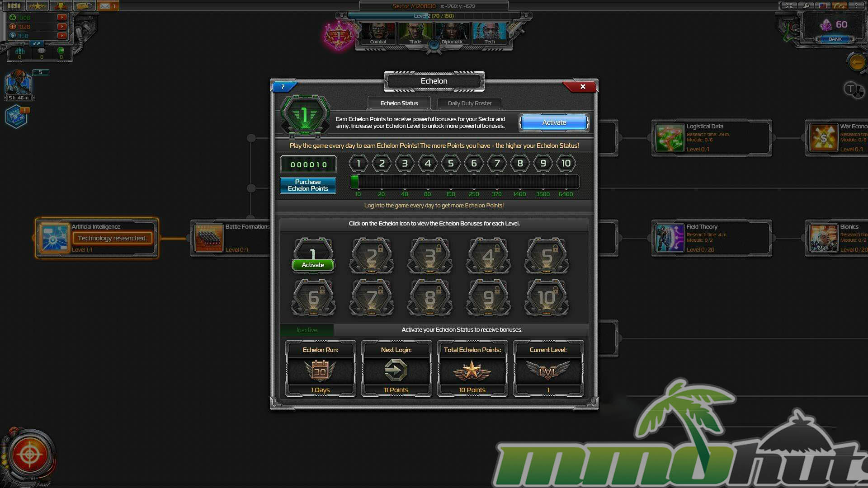Image resolution: width=868 pixels, height=488 pixels.
Task: Toggle the resource panel expand arrows
Action: [36, 43]
